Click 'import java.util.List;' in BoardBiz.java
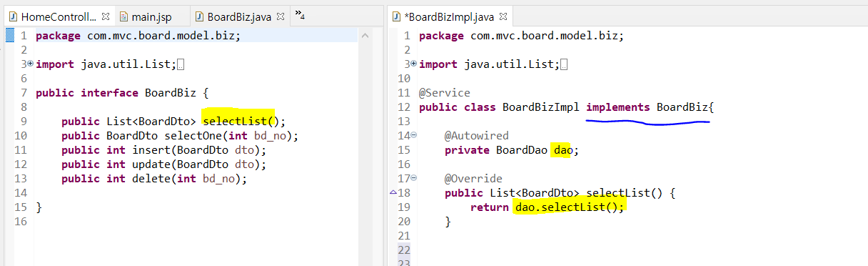This screenshot has height=266, width=868. (106, 64)
